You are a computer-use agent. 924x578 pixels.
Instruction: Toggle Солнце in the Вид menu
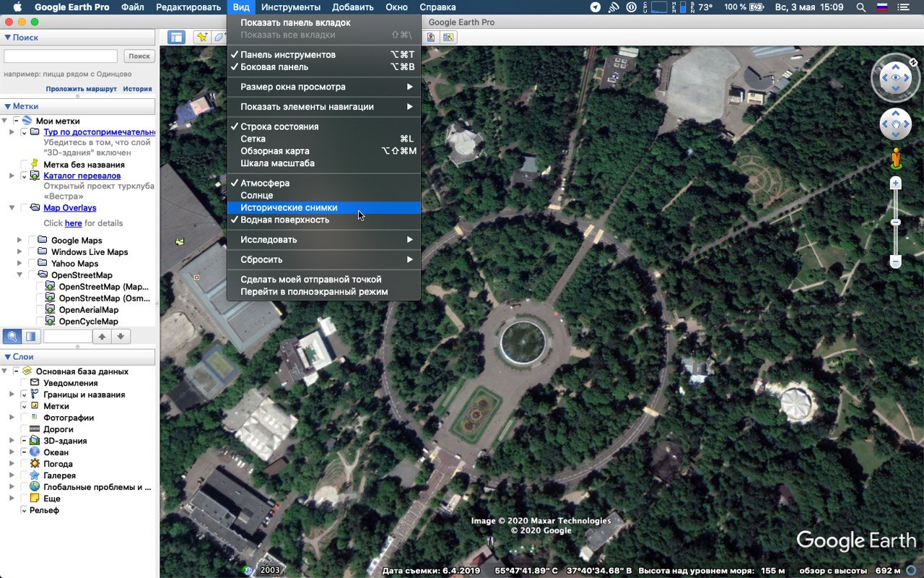point(323,195)
